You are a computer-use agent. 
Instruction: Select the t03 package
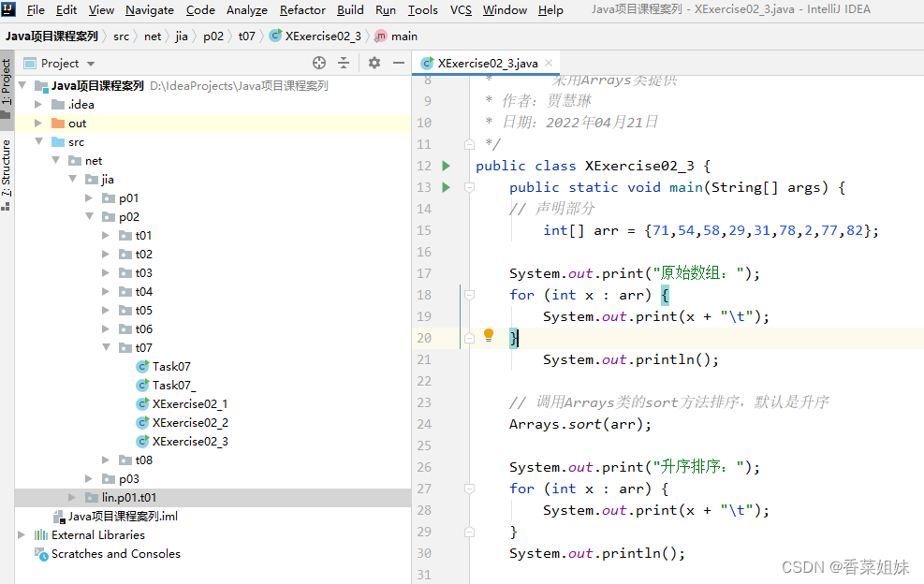point(144,273)
